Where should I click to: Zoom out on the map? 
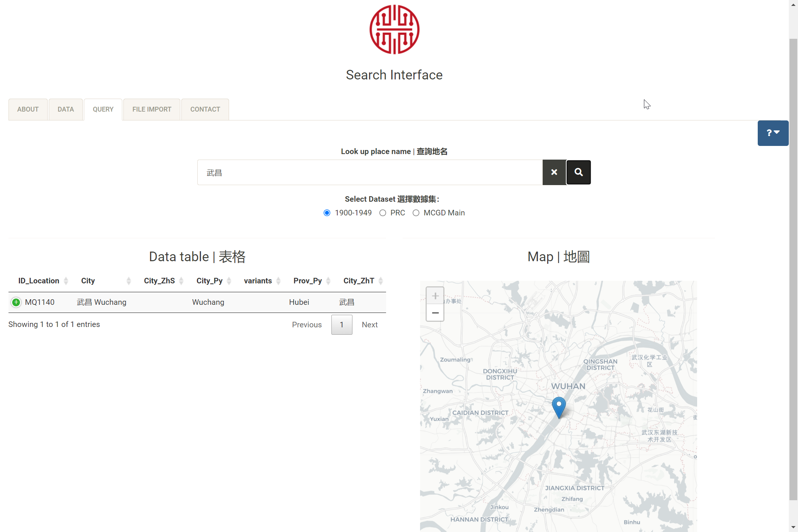click(x=435, y=313)
